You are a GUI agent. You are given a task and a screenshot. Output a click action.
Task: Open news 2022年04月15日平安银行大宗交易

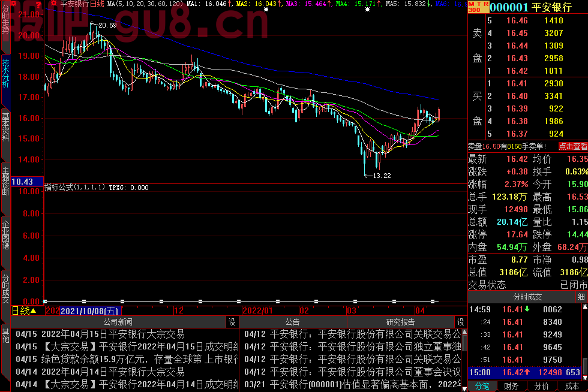pyautogui.click(x=100, y=334)
